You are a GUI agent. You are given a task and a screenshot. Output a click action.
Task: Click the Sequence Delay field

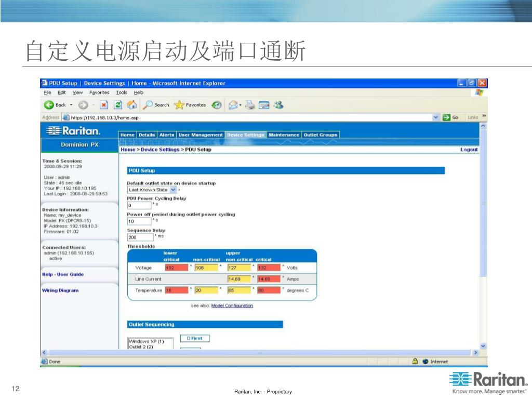point(140,237)
